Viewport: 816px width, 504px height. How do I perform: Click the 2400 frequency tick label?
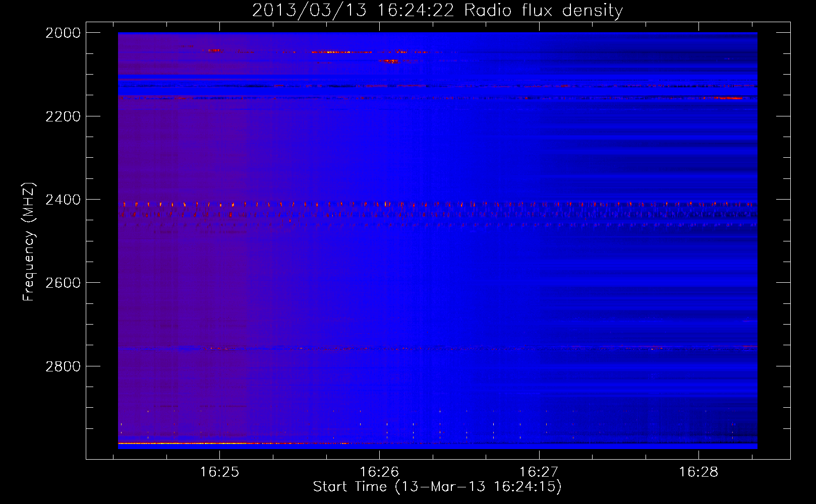(63, 200)
